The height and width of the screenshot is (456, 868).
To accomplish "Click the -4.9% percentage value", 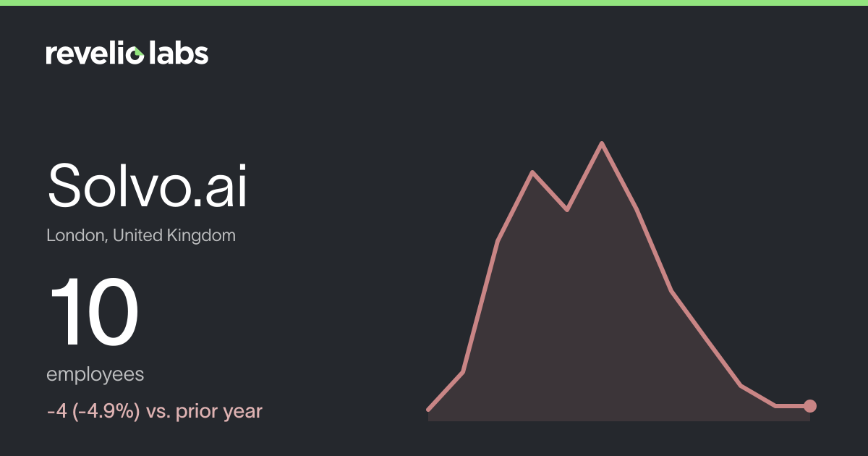I will click(105, 412).
